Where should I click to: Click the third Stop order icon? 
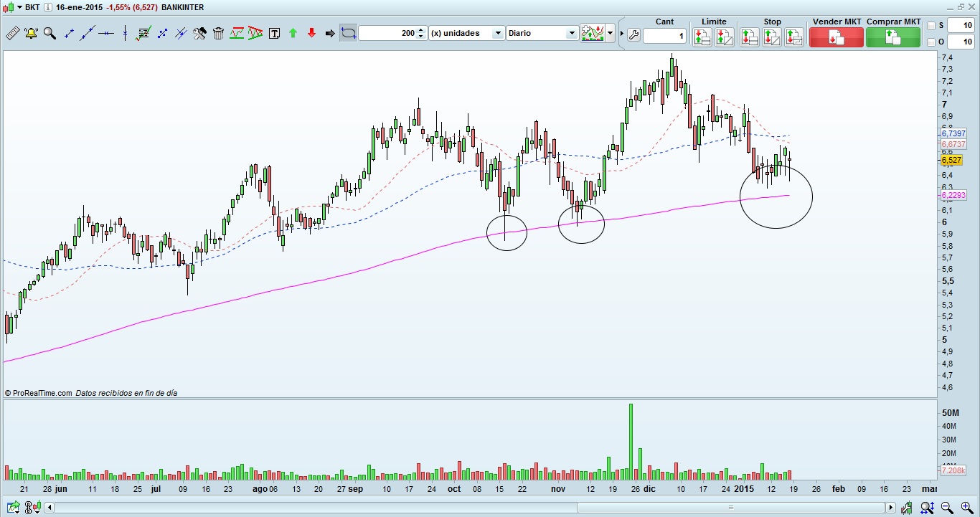click(x=793, y=37)
